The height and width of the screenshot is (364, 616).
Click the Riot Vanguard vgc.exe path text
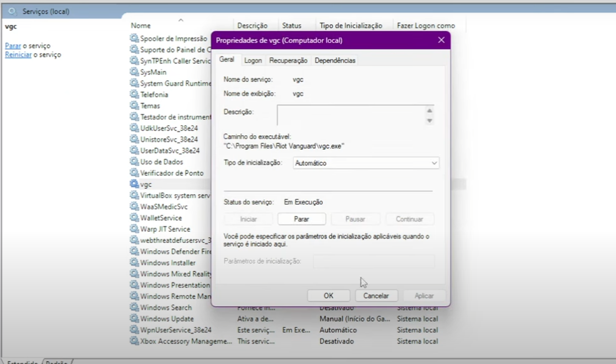click(x=284, y=146)
